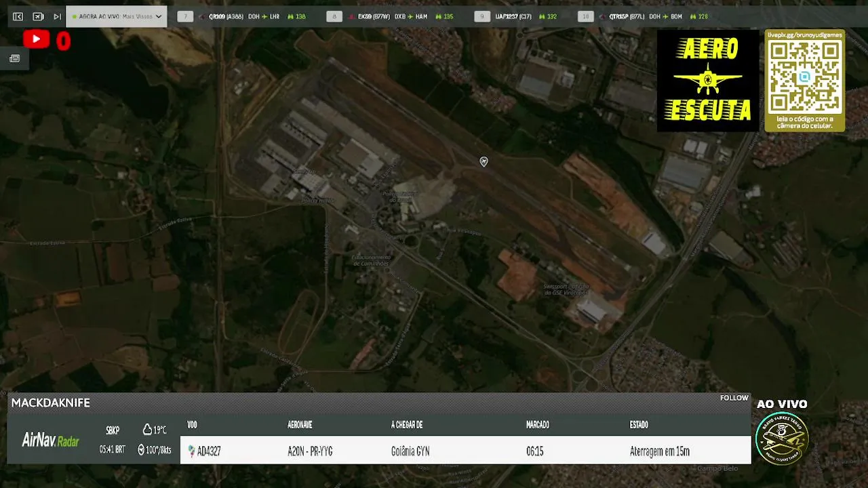Click aircraft A20N - PR-YYG cell
The height and width of the screenshot is (488, 868).
tap(310, 451)
